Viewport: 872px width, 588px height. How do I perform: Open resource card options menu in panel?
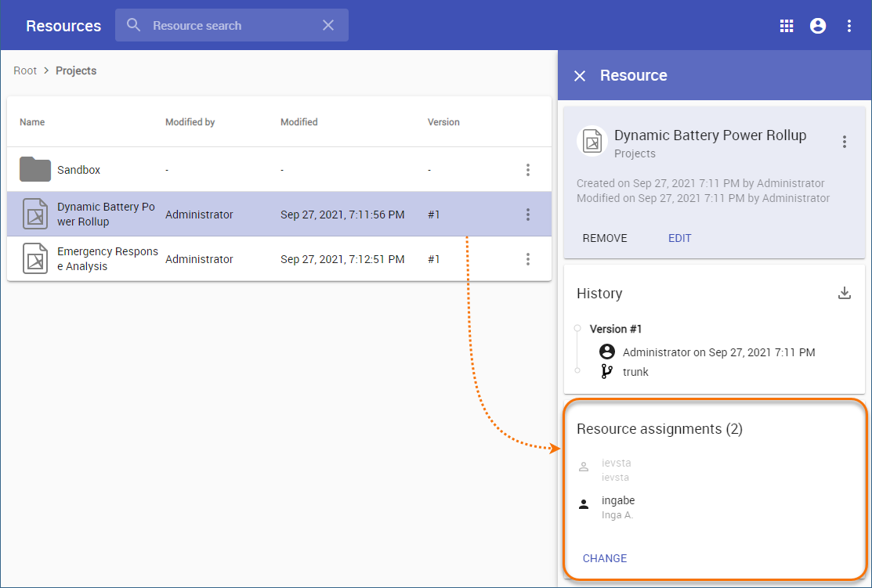click(x=844, y=142)
